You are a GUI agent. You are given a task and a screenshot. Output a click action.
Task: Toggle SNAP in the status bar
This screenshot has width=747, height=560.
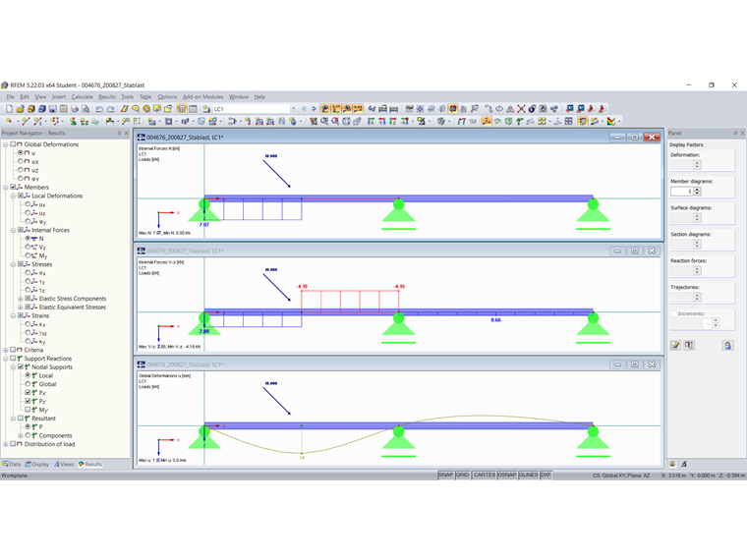pyautogui.click(x=446, y=476)
